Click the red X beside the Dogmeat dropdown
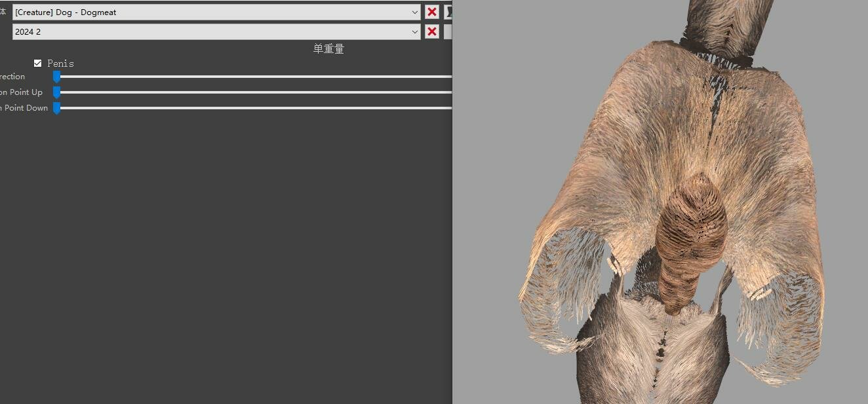 (432, 12)
